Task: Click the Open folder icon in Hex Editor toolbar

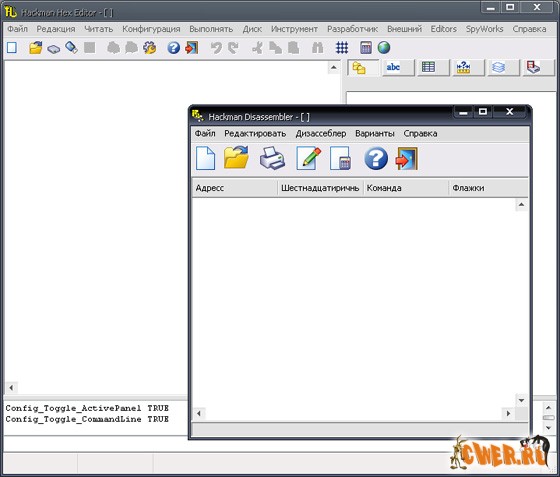Action: click(x=35, y=47)
